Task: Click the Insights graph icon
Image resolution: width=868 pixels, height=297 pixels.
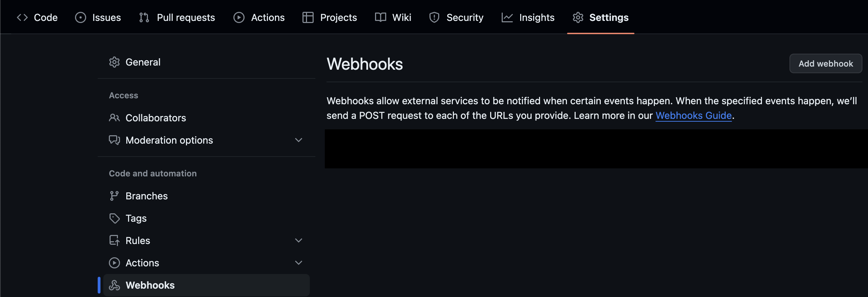Action: 507,17
